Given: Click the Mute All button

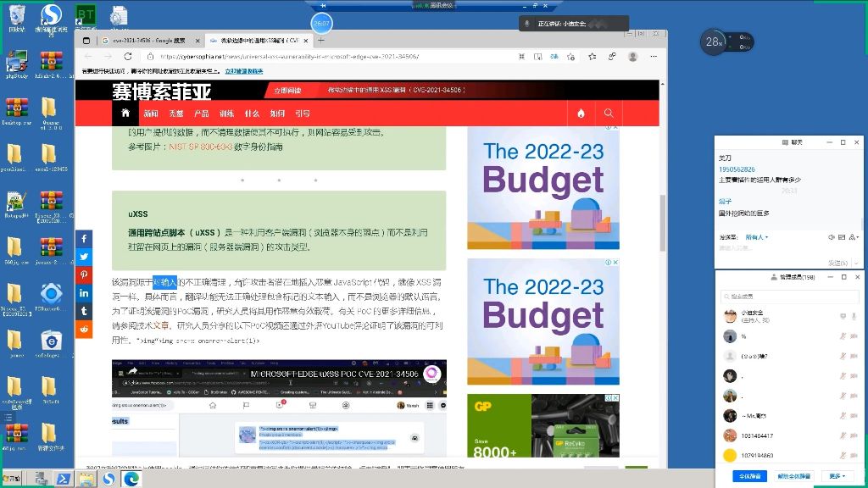Looking at the screenshot, I should coord(749,476).
